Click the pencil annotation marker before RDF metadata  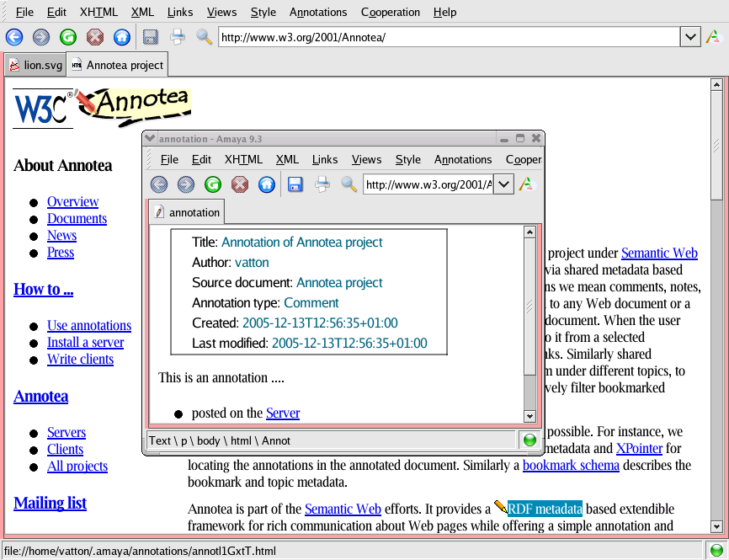[500, 508]
